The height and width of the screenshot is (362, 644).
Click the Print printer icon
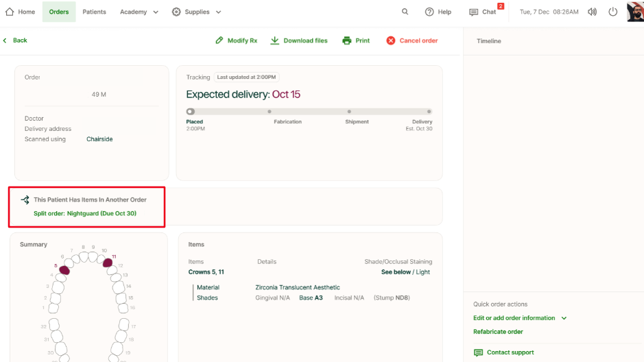click(347, 40)
